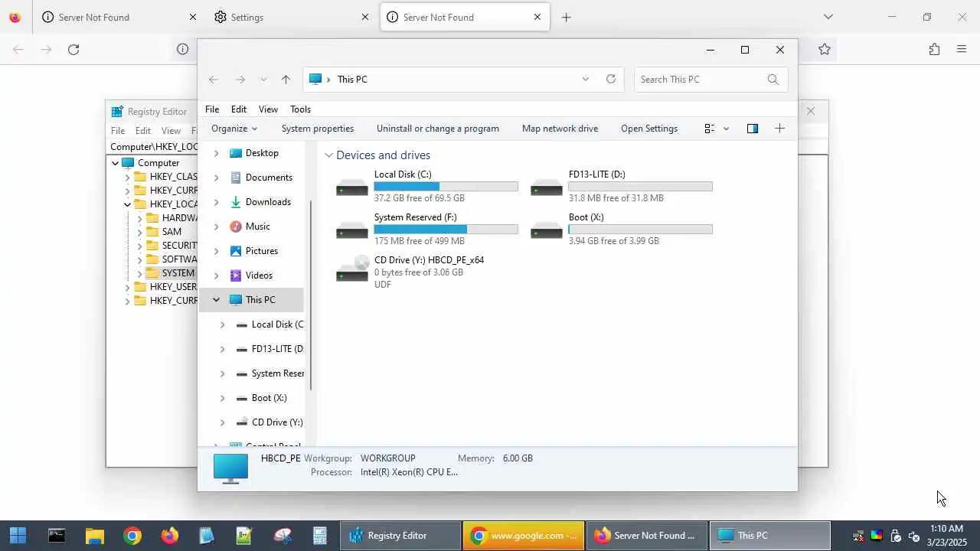Switch to Registry Editor on the taskbar
Viewport: 980px width, 551px height.
pyautogui.click(x=400, y=536)
